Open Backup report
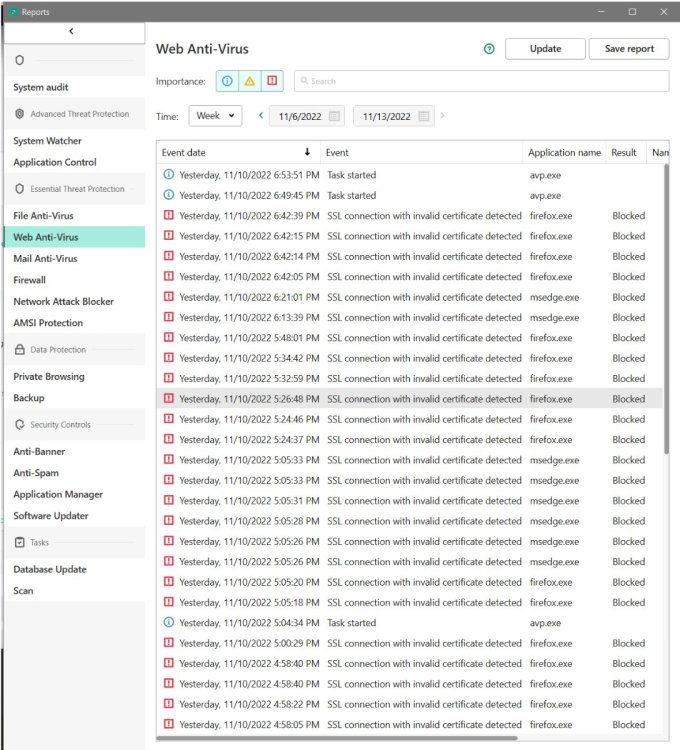The image size is (680, 750). (x=29, y=397)
